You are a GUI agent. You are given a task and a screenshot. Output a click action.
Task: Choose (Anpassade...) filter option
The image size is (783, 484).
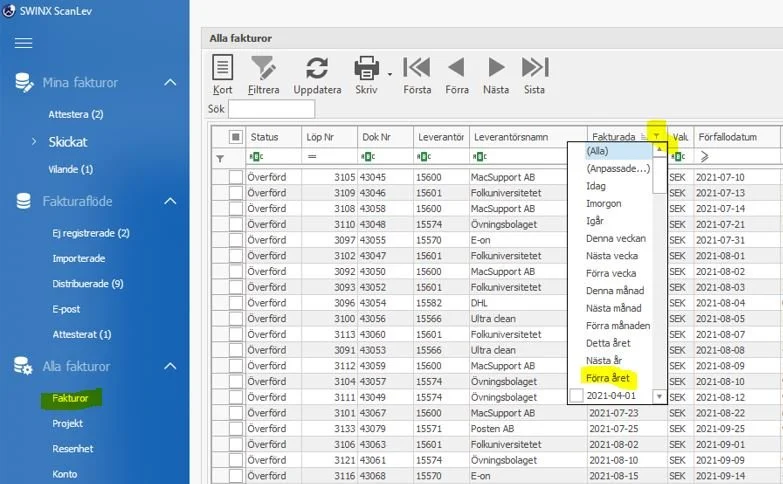tap(618, 168)
